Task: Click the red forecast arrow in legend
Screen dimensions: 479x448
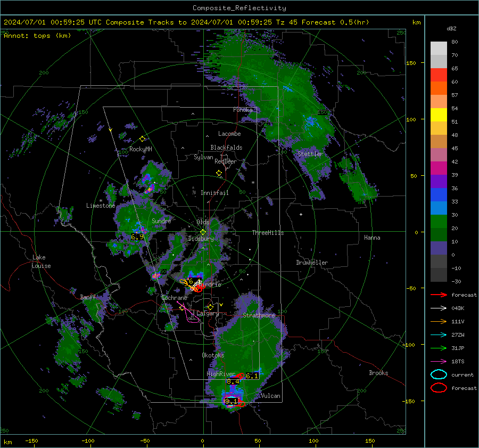Action: coord(439,295)
